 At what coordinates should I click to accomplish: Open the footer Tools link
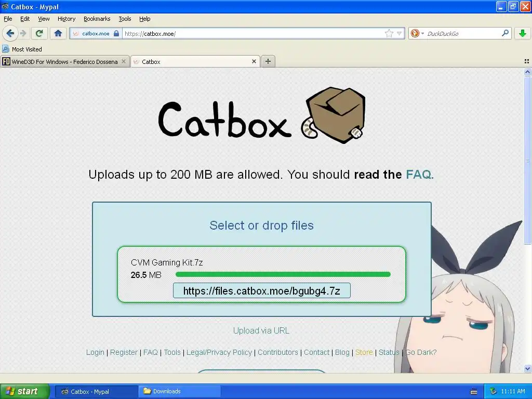pyautogui.click(x=172, y=352)
